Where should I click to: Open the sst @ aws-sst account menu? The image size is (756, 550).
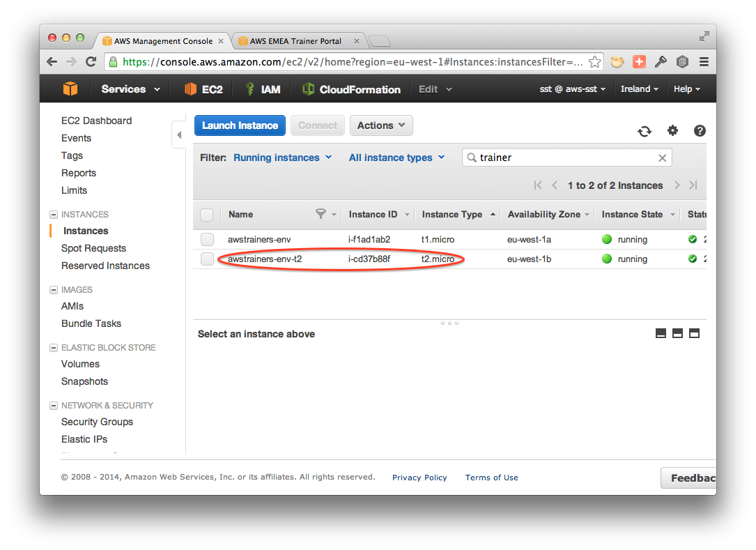point(572,89)
